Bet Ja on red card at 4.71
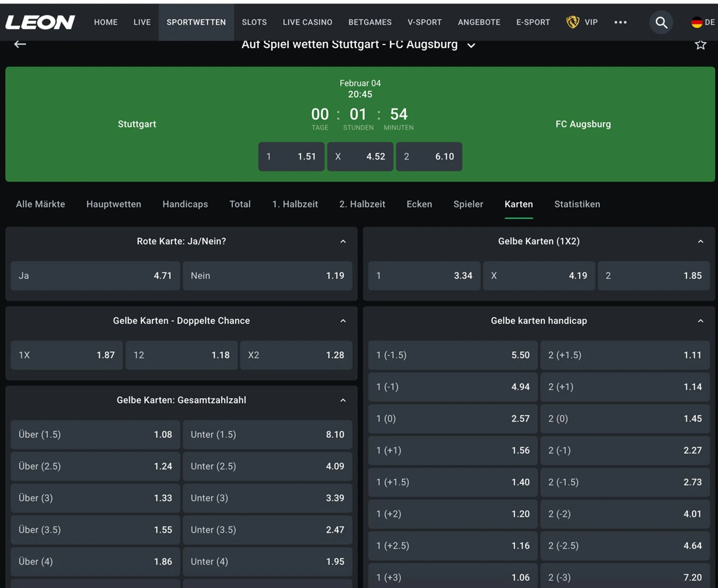 [x=95, y=276]
